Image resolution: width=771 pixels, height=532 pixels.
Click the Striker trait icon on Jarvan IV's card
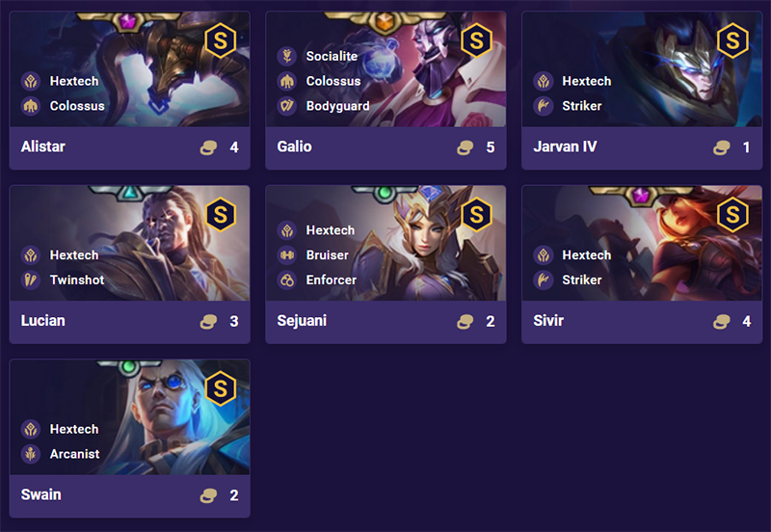point(543,106)
